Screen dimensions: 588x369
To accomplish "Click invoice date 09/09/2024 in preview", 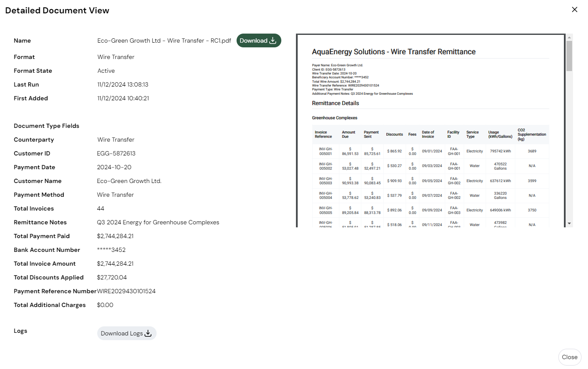I will click(432, 210).
